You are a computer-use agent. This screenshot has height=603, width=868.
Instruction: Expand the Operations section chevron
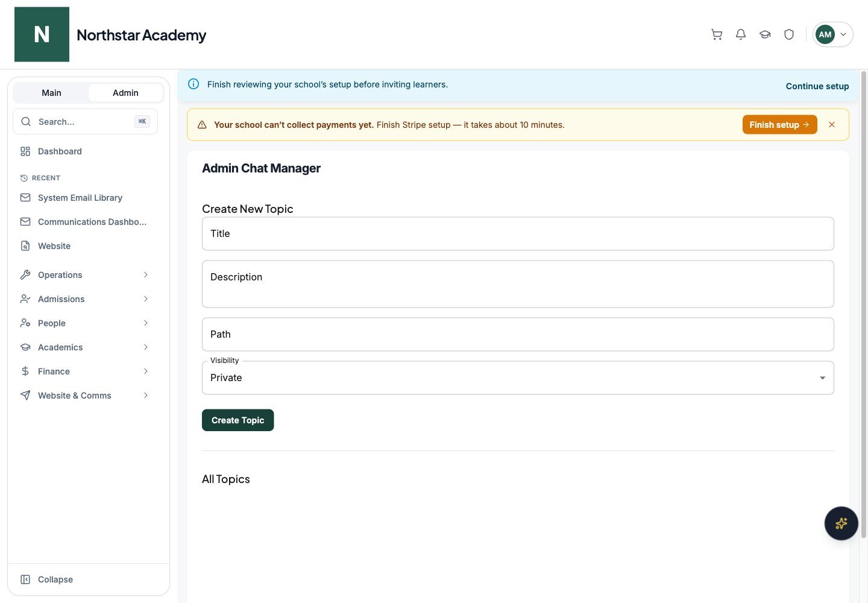[x=146, y=275]
